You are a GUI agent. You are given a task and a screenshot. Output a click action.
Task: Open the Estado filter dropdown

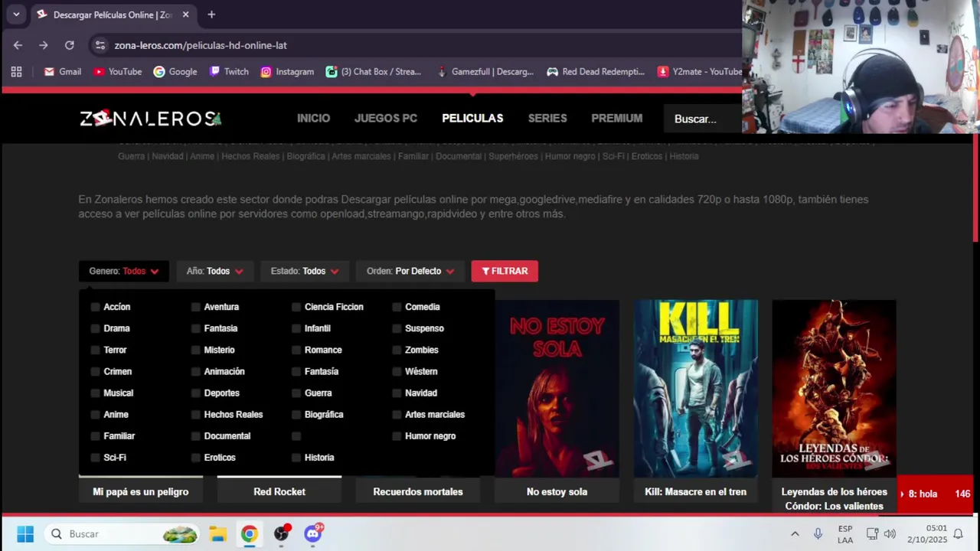tap(304, 271)
